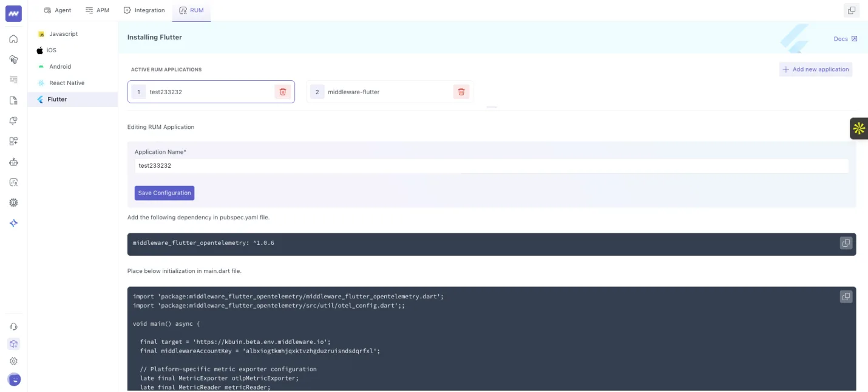Click the otel_config.dart import line
Image resolution: width=868 pixels, height=392 pixels.
click(269, 306)
